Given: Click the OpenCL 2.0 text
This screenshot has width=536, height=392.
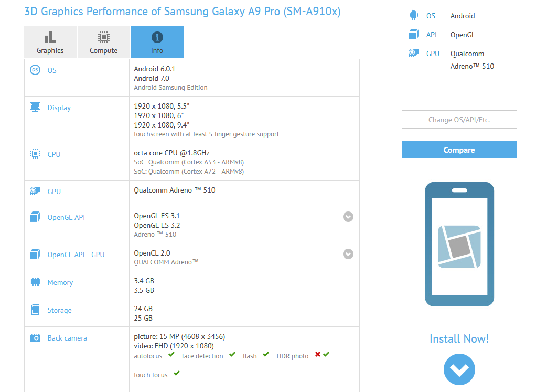Looking at the screenshot, I should point(152,253).
